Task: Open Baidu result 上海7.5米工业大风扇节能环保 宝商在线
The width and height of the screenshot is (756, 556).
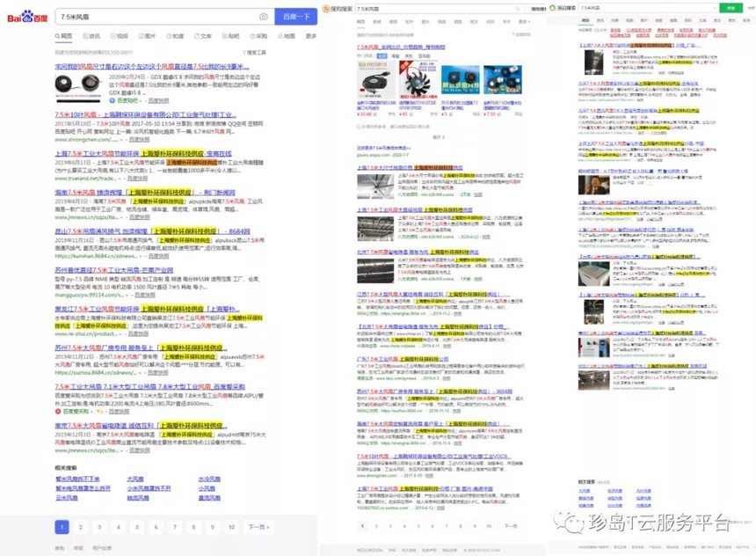Action: (143, 153)
